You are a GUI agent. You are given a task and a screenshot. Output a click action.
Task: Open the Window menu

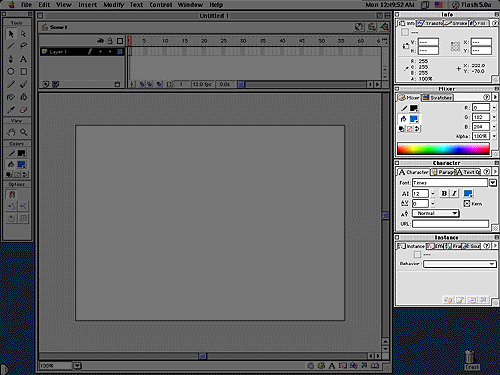click(190, 5)
